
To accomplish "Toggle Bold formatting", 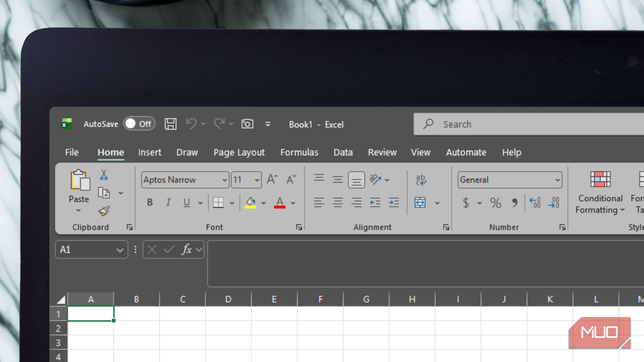I will point(150,202).
